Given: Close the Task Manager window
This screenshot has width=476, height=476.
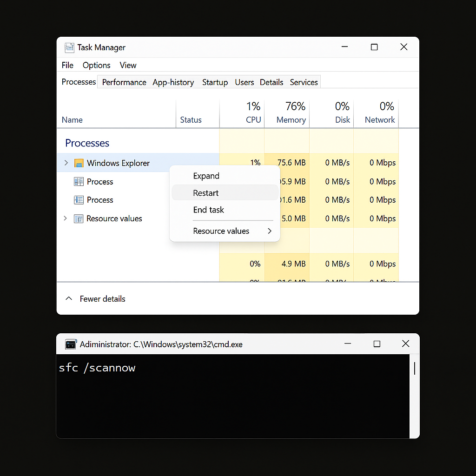Looking at the screenshot, I should point(404,47).
